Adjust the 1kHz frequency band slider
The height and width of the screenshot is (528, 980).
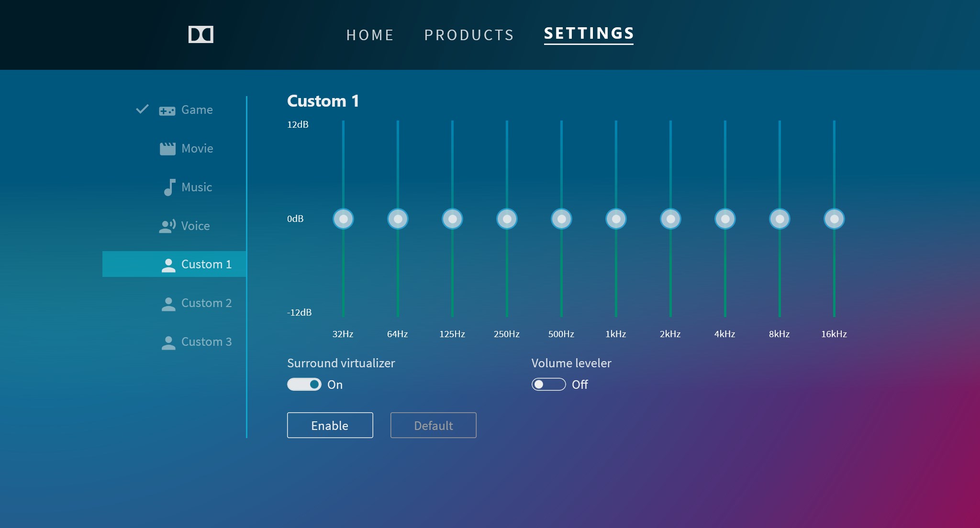pyautogui.click(x=614, y=218)
